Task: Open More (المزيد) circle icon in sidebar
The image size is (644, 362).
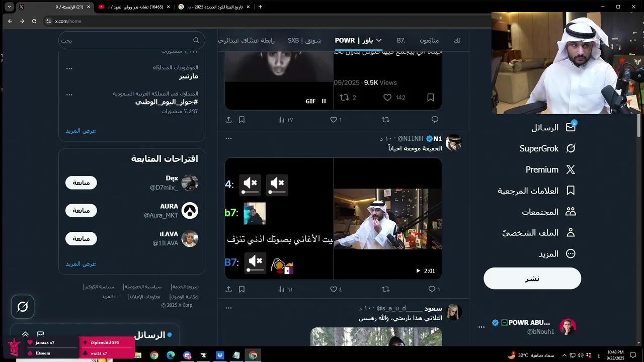Action: click(571, 254)
